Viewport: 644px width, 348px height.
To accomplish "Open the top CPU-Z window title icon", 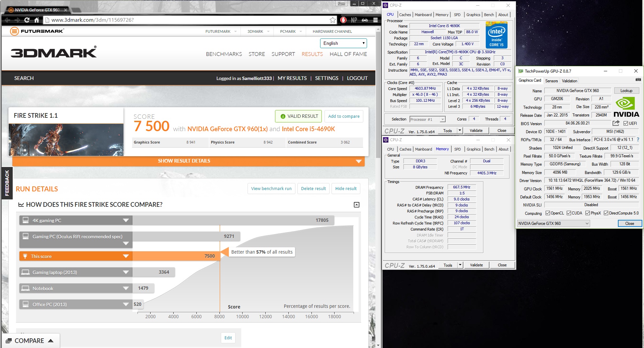I will click(x=385, y=5).
